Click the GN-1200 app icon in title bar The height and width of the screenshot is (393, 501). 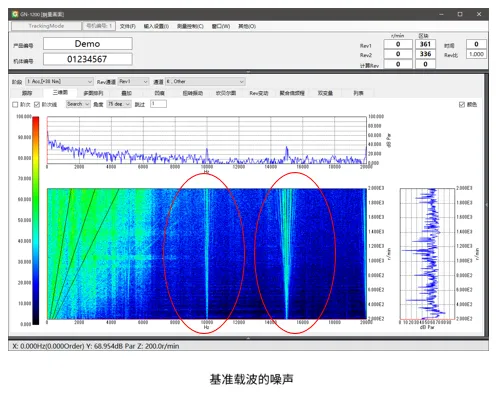point(15,14)
